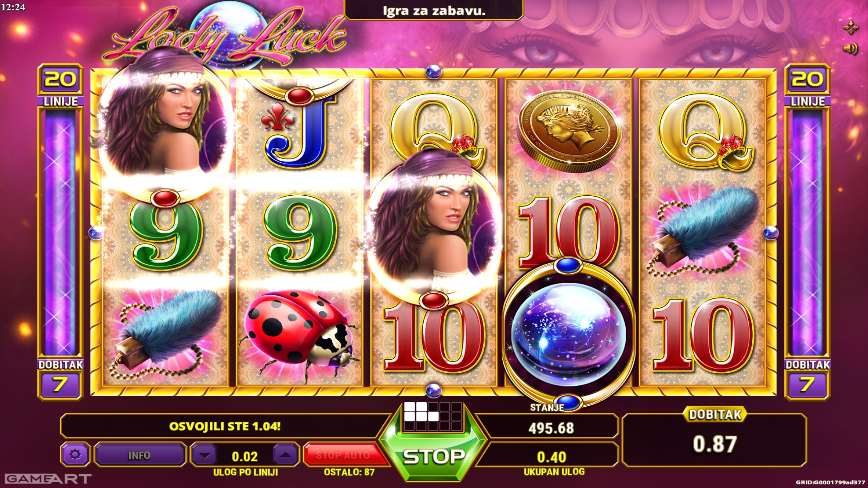Click the payline pattern grid above STOP

433,416
